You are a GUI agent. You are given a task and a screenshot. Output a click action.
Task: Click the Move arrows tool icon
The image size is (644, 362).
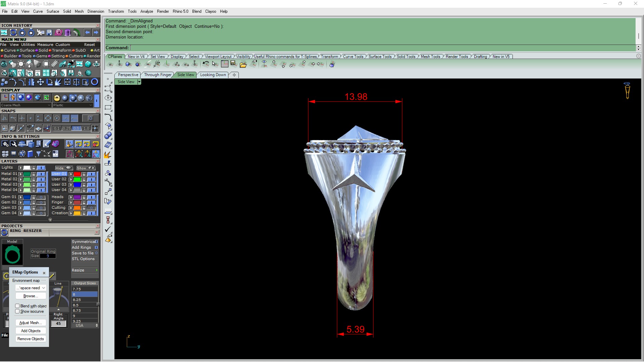click(x=40, y=82)
